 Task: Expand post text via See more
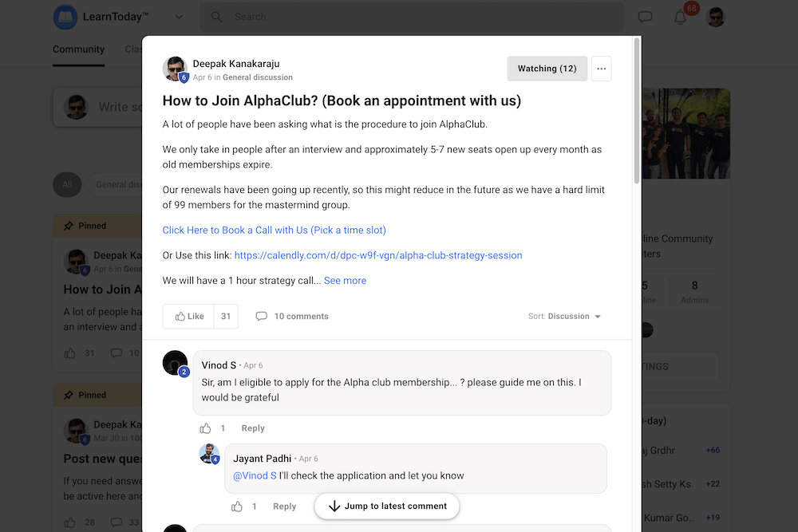(345, 281)
